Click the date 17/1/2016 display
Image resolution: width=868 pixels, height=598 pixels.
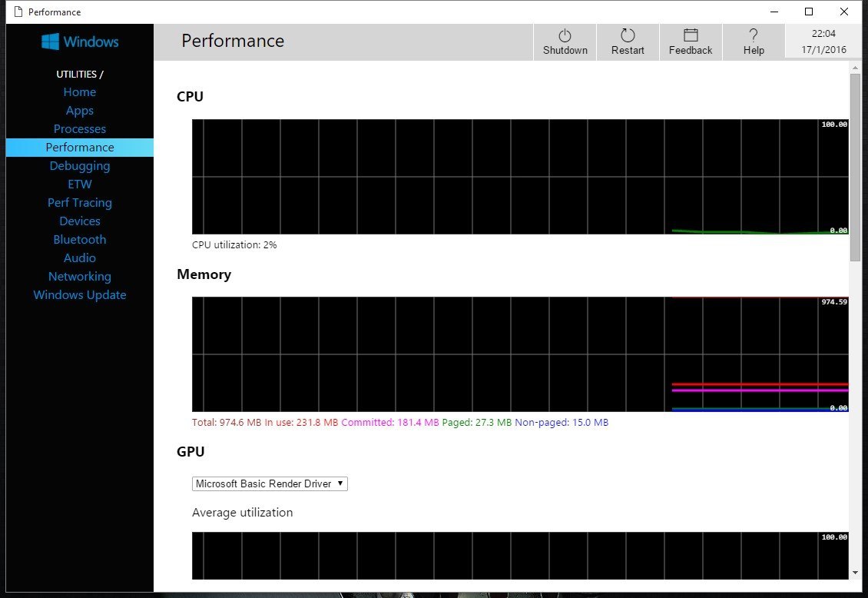pos(823,48)
